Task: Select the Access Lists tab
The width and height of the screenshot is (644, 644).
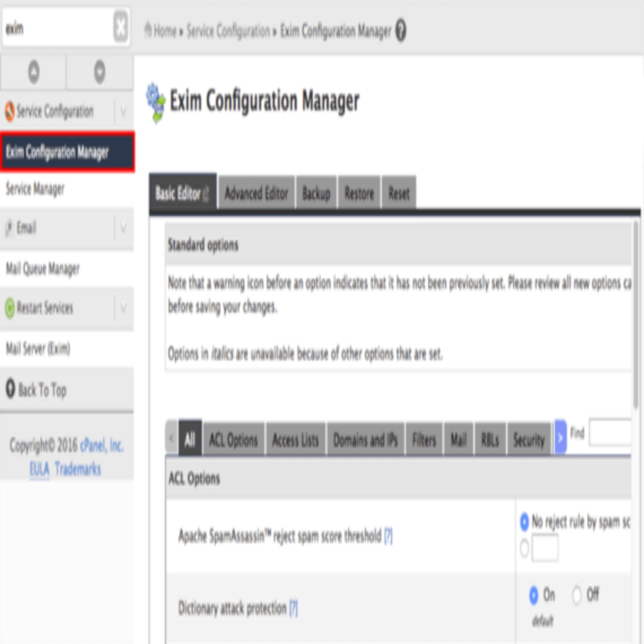Action: click(296, 440)
